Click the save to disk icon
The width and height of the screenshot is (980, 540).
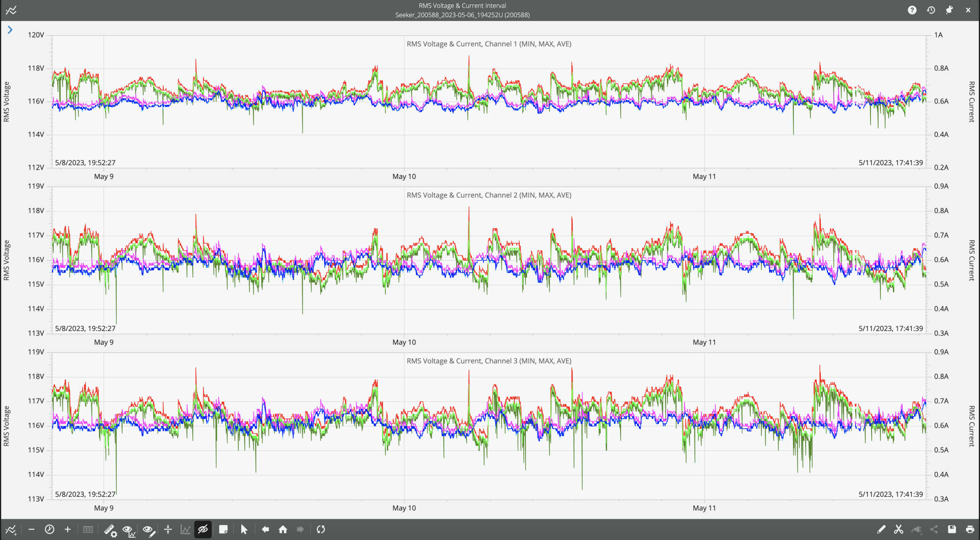952,530
